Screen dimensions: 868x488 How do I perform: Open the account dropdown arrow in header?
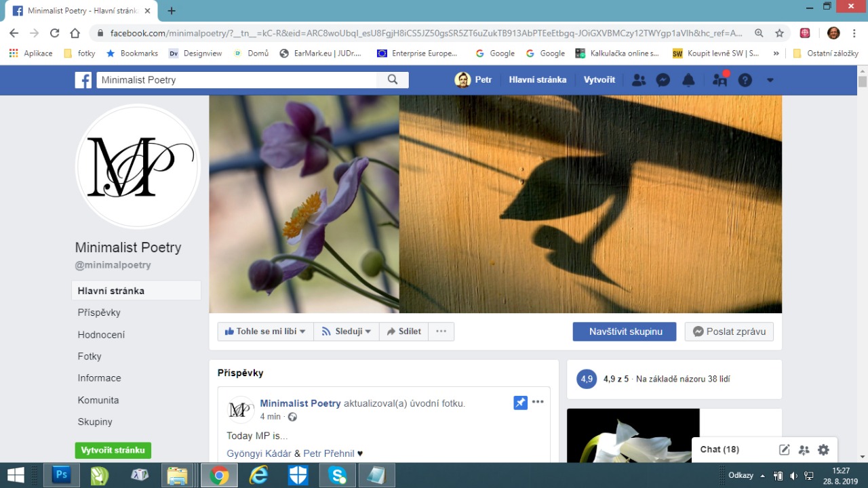pos(770,80)
